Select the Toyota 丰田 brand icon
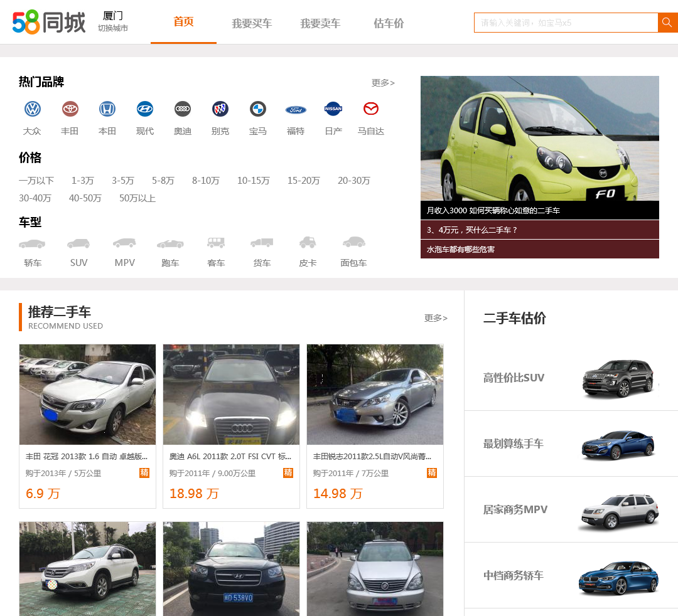Viewport: 678px width, 616px height. 70,109
